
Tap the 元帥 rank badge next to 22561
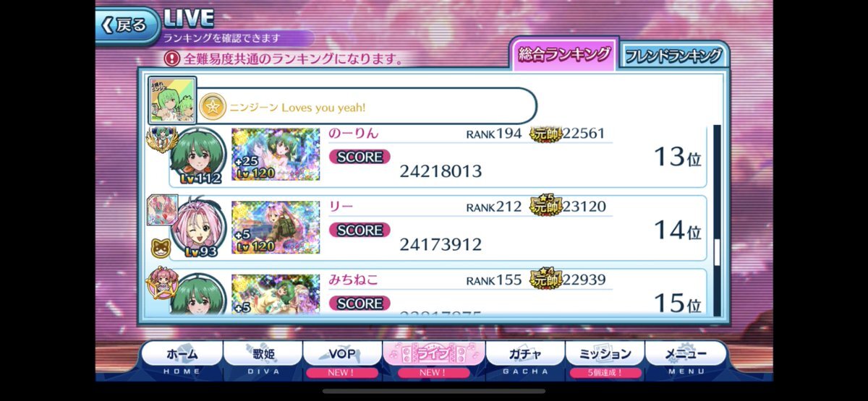click(x=546, y=134)
